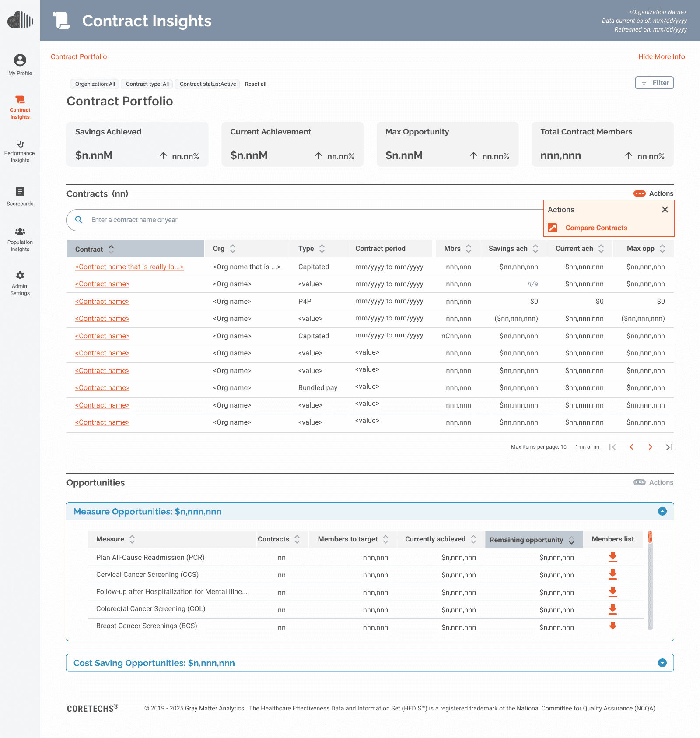
Task: Sort table by Contract column
Action: click(136, 249)
